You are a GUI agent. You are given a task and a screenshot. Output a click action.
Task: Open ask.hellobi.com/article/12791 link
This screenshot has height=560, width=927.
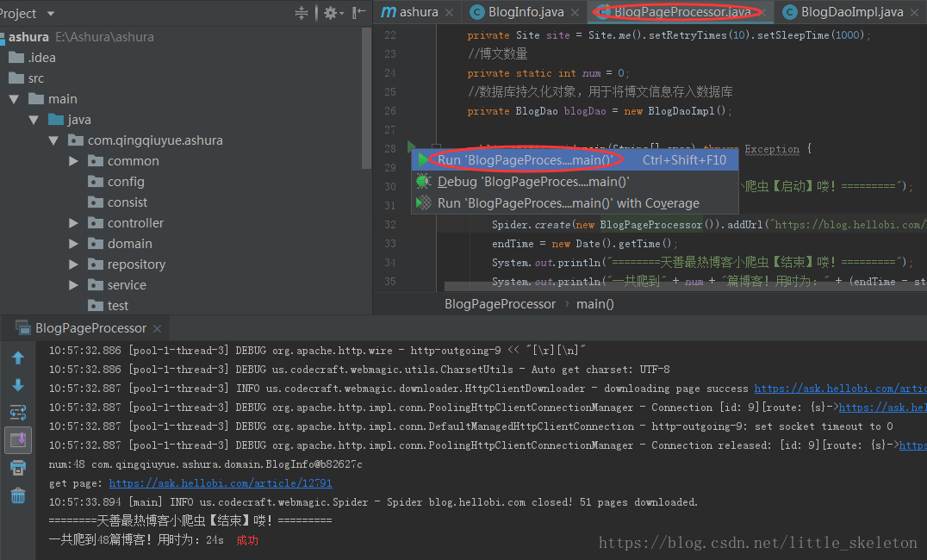pyautogui.click(x=221, y=483)
